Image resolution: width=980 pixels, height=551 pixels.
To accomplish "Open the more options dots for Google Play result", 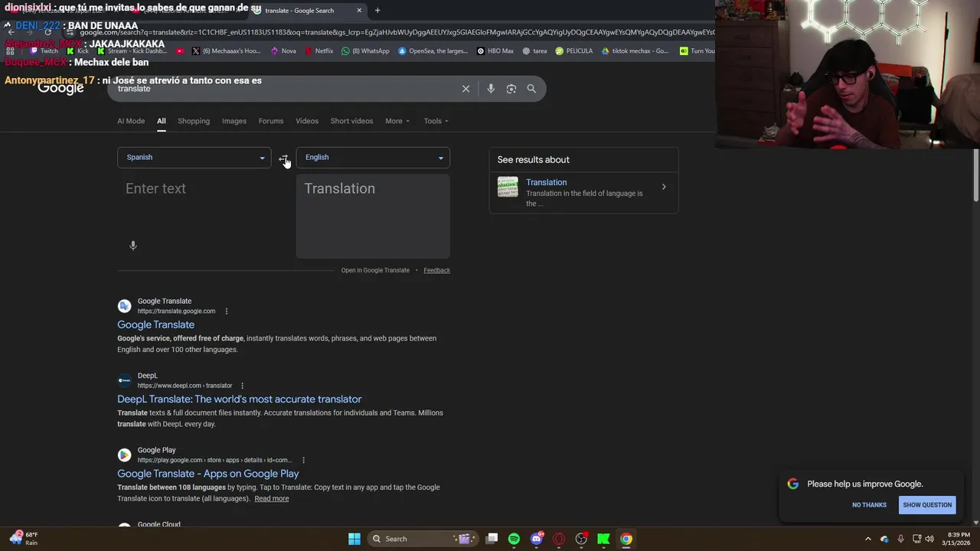I will click(x=303, y=460).
